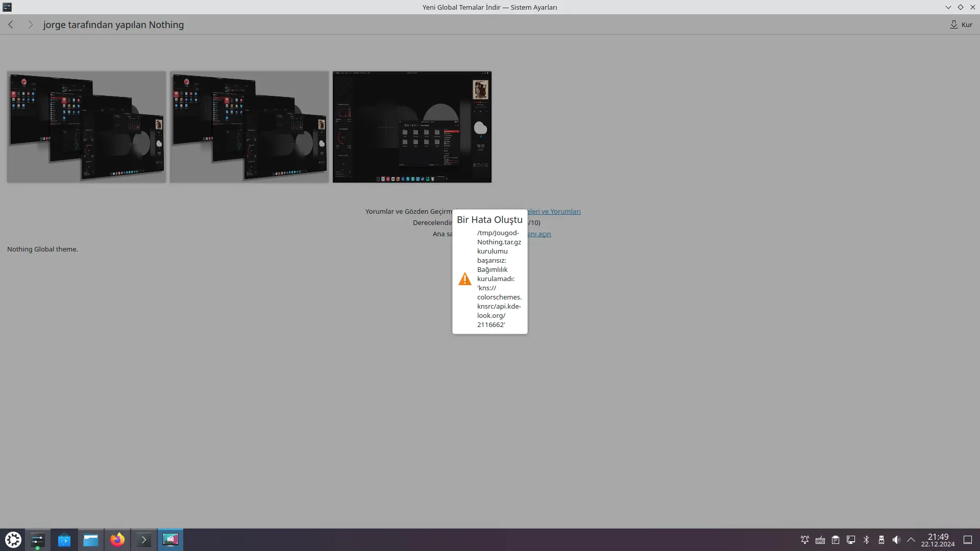Open keyboard layout indicator in system tray
Viewport: 980px width, 551px height.
pyautogui.click(x=820, y=540)
